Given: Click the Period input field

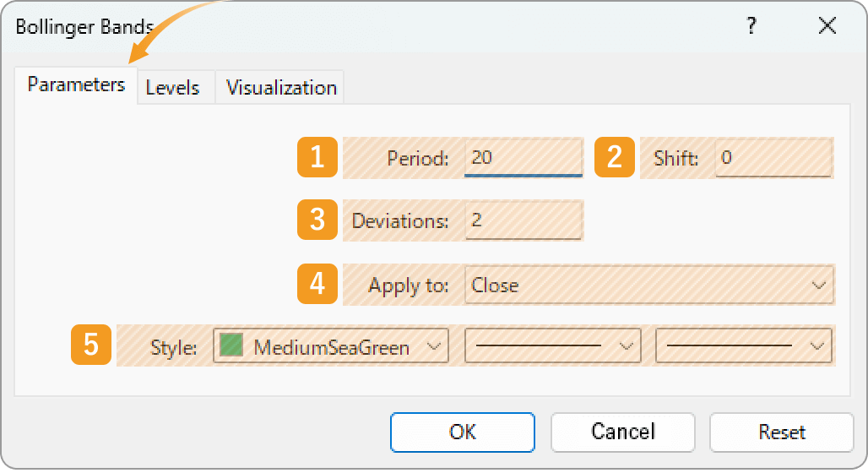Looking at the screenshot, I should (524, 158).
